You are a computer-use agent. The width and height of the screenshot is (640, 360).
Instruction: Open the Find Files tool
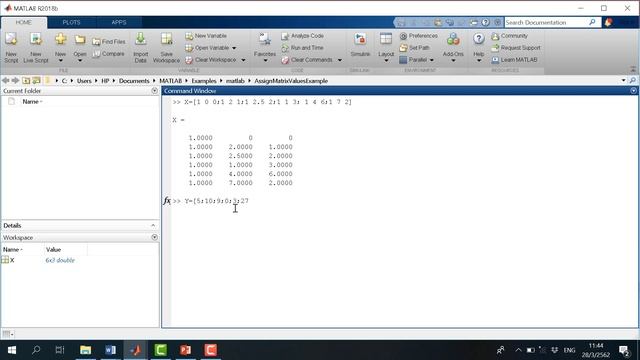[x=109, y=42]
